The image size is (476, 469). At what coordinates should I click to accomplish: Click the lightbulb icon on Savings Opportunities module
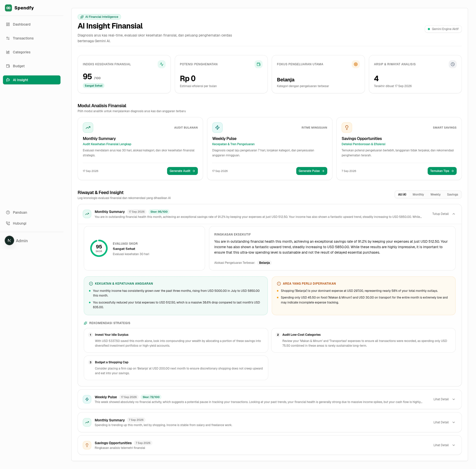click(347, 128)
